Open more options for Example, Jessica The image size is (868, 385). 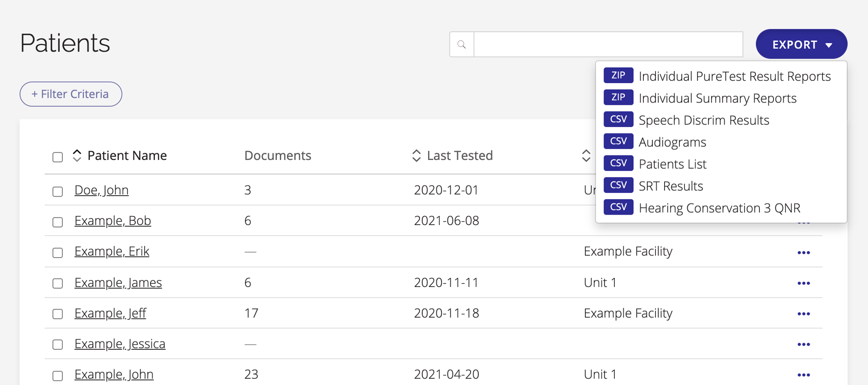803,344
